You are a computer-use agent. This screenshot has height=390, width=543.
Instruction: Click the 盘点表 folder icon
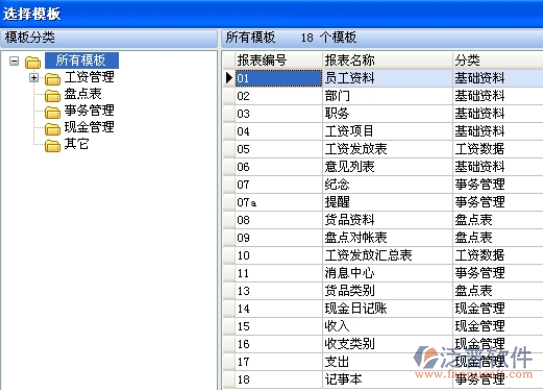[53, 96]
